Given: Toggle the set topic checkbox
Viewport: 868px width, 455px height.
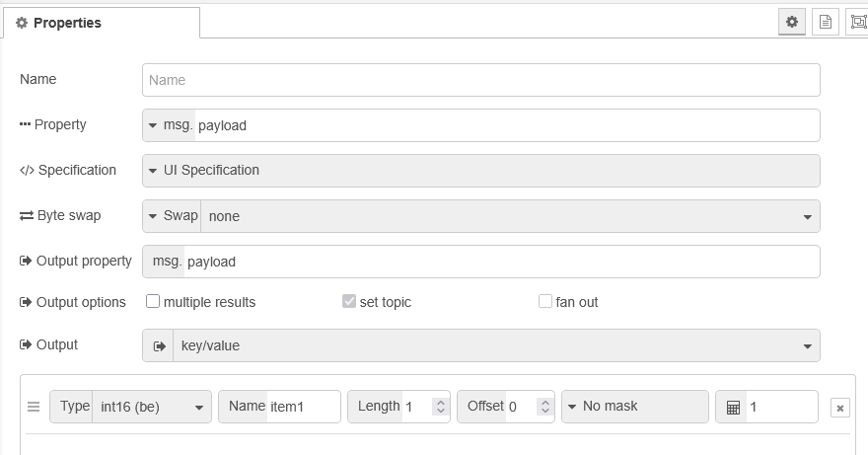Looking at the screenshot, I should [x=349, y=302].
